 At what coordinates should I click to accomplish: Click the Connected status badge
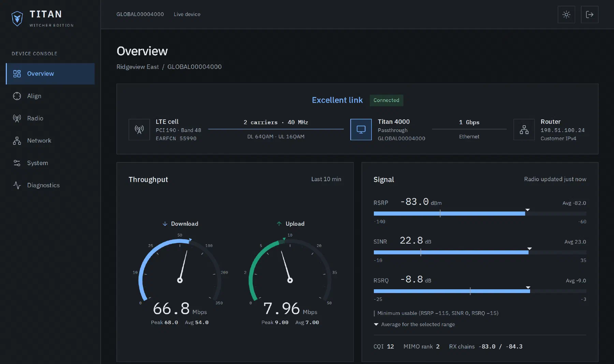[x=386, y=100]
